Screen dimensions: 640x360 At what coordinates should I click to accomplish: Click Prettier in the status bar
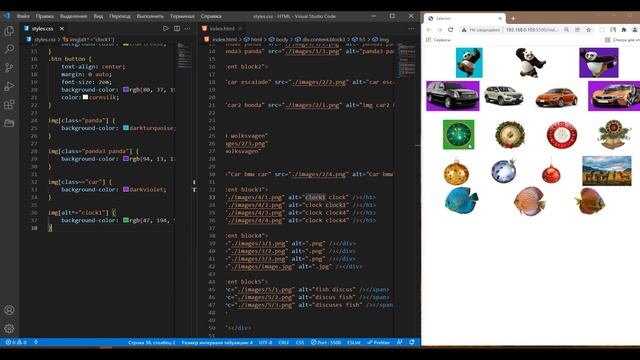[x=378, y=342]
